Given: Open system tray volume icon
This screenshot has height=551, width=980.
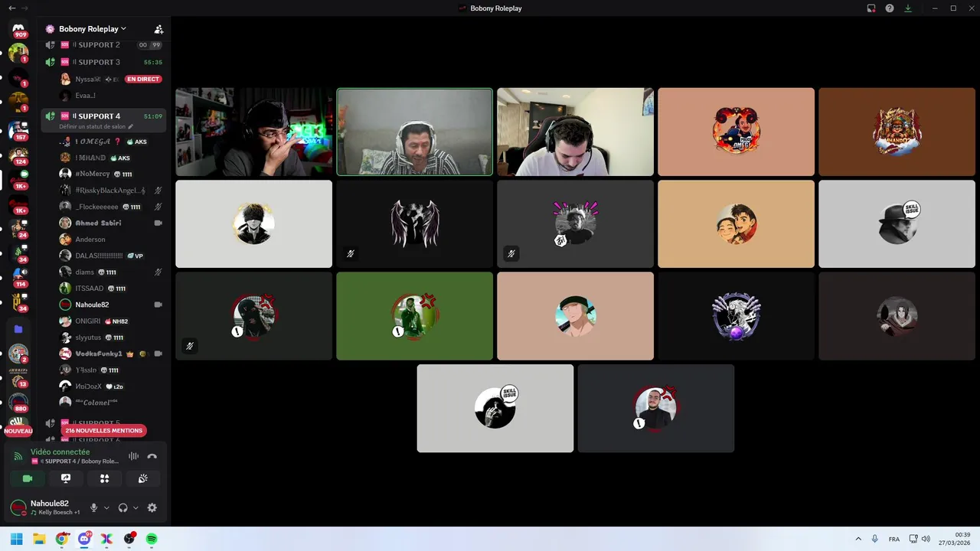Looking at the screenshot, I should point(926,539).
